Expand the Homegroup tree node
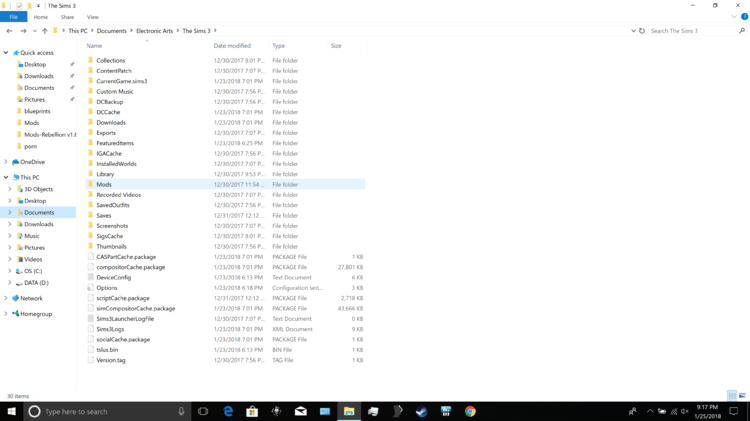This screenshot has width=750, height=421. (6, 314)
